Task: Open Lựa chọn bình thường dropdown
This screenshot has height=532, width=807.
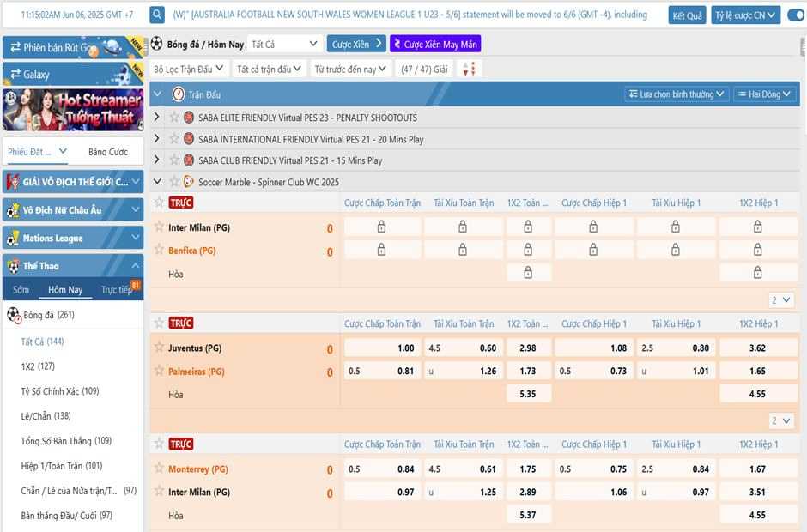Action: click(x=677, y=94)
